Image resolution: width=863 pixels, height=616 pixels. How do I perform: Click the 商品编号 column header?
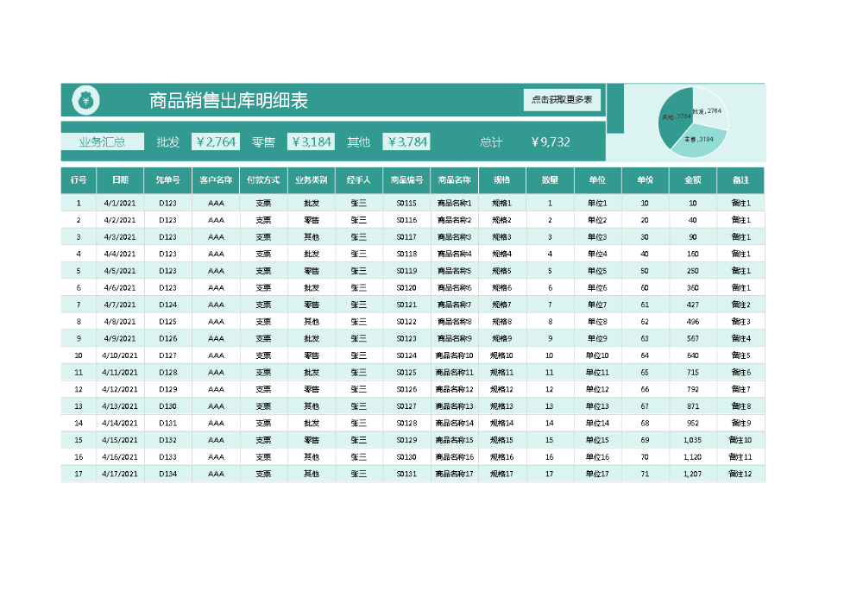406,179
